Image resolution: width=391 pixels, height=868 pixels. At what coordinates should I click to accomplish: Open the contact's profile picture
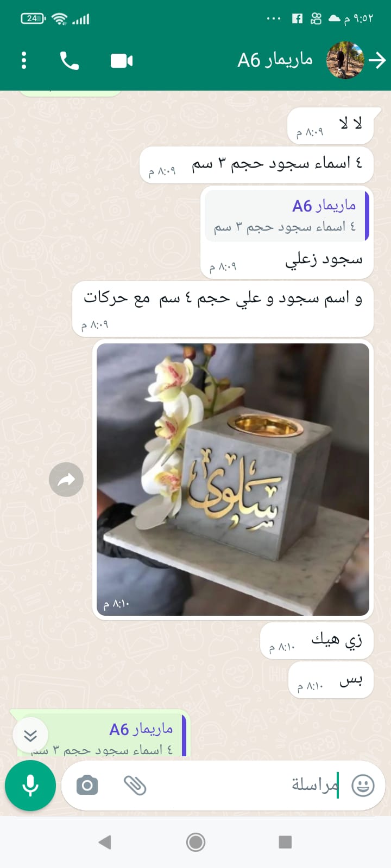click(345, 60)
